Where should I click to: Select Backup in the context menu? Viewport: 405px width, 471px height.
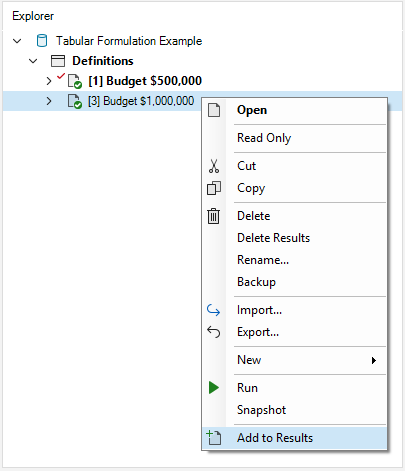tap(256, 282)
